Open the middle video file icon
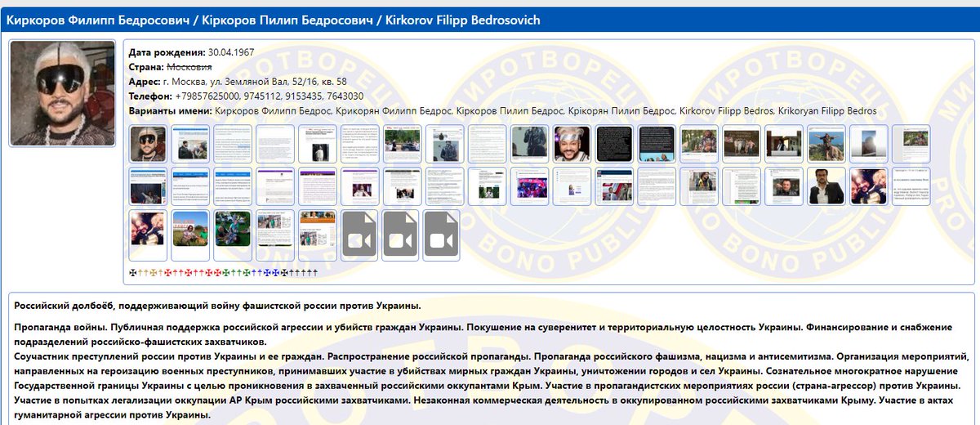The height and width of the screenshot is (425, 980). tap(400, 236)
